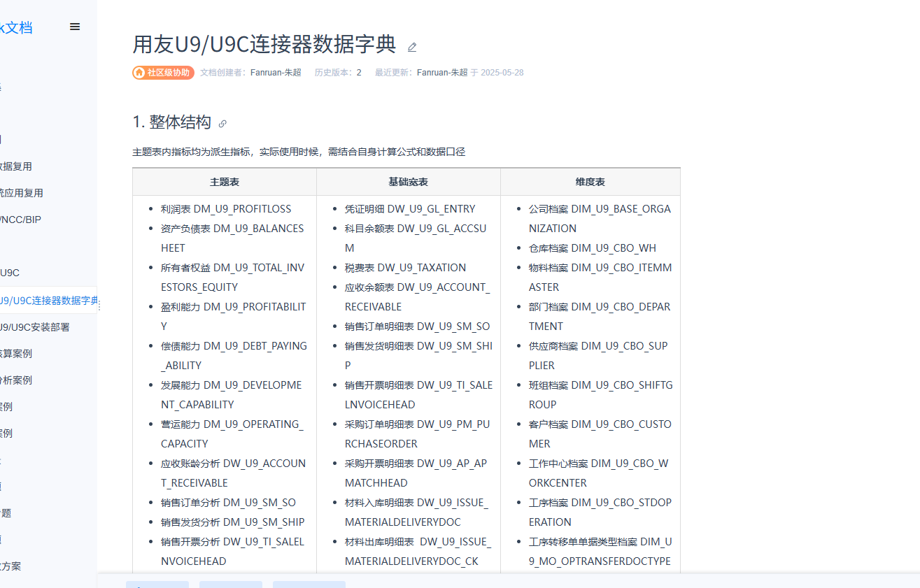Screen dimensions: 920x588
Task: Go to the 应用复用 sidebar entry
Action: click(21, 193)
